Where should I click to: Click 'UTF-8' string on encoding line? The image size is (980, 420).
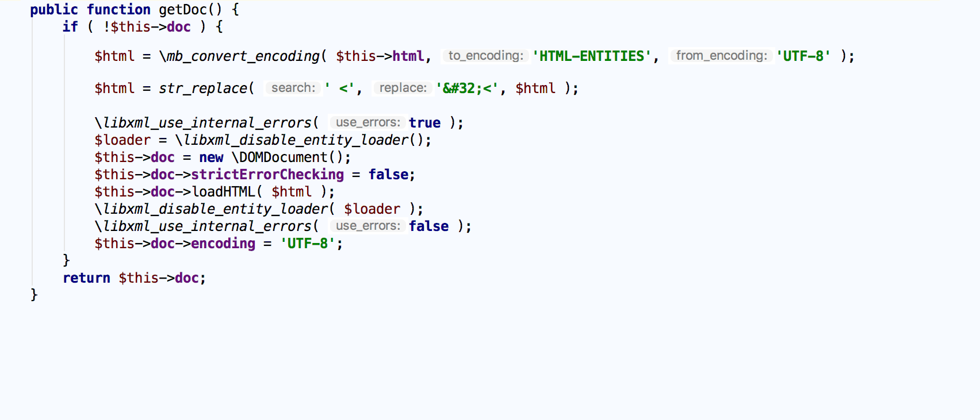point(308,244)
